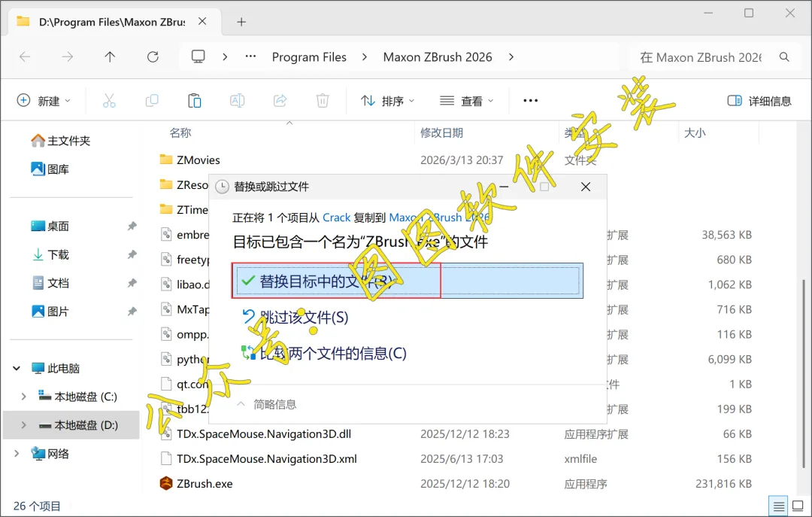Go up one folder level
This screenshot has width=812, height=517.
click(110, 57)
